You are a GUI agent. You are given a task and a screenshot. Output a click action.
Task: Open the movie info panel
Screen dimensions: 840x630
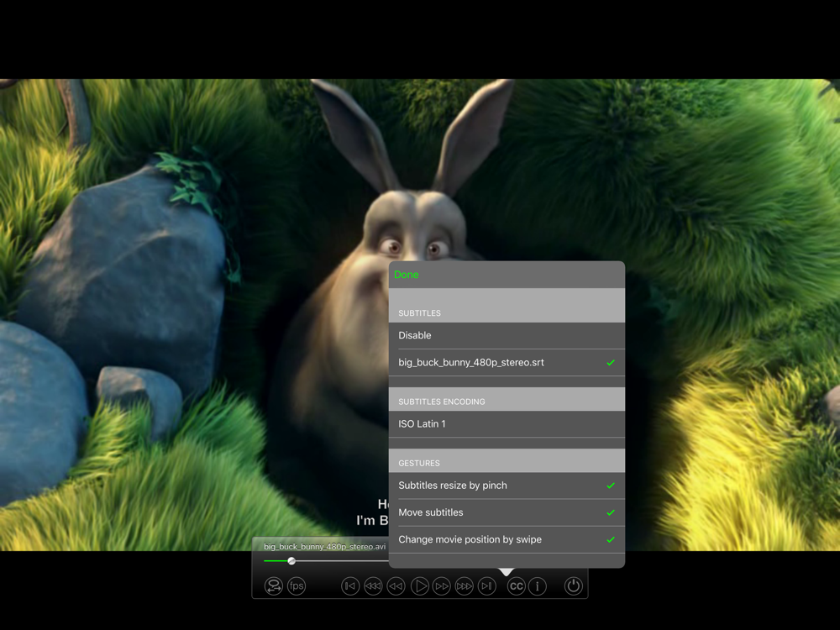tap(538, 586)
